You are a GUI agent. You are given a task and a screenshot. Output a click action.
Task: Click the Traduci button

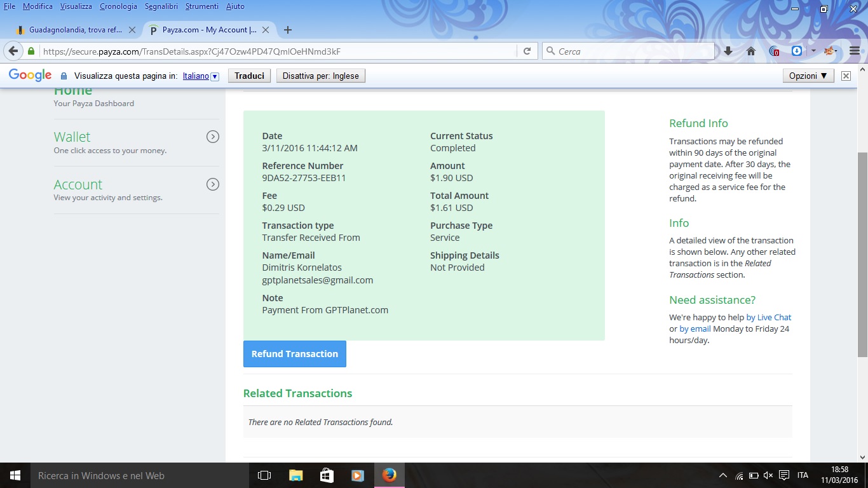click(249, 76)
